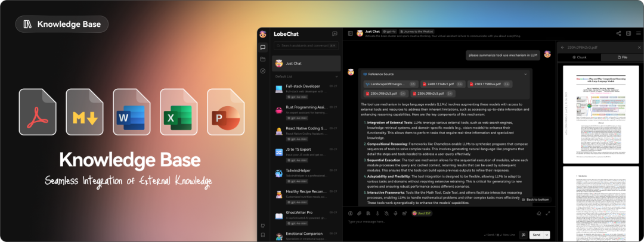Image resolution: width=644 pixels, height=242 pixels.
Task: Click the Knowledge Base badge at top left
Action: tap(62, 24)
